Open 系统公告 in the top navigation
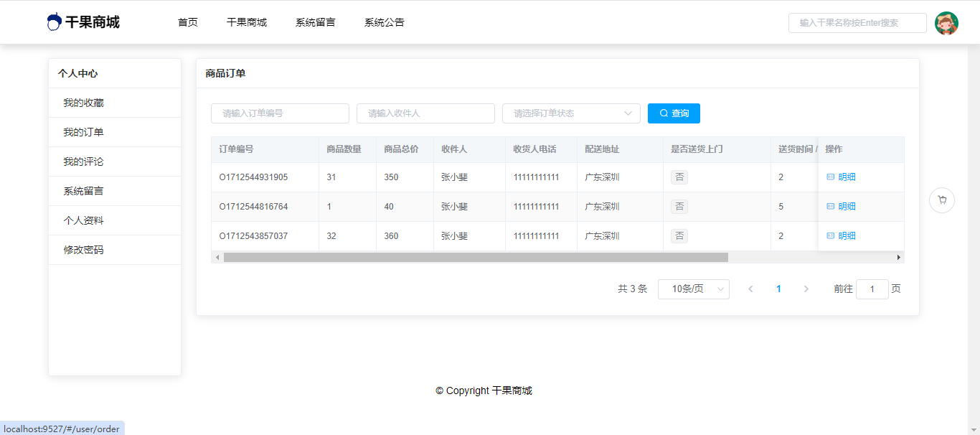The image size is (980, 435). pos(384,22)
